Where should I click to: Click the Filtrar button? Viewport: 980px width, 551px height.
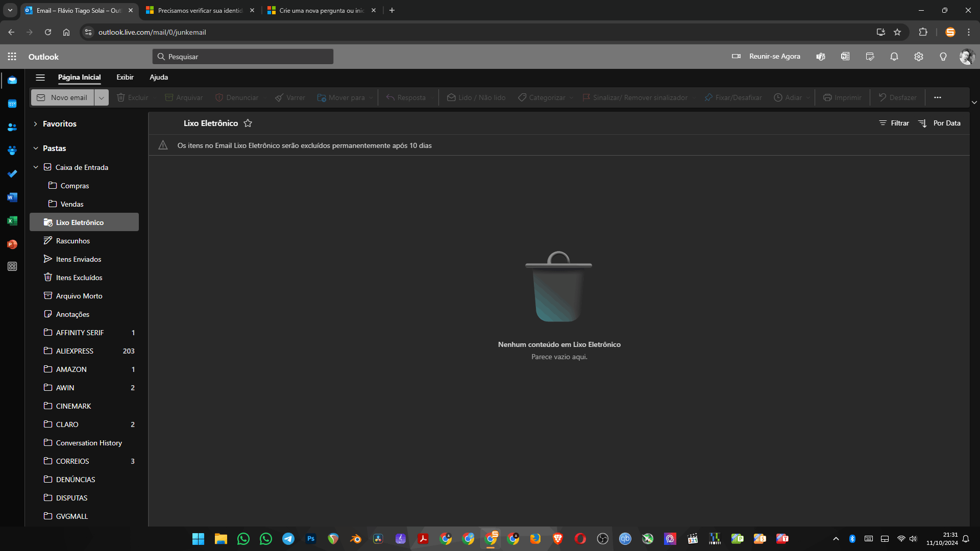pos(894,123)
